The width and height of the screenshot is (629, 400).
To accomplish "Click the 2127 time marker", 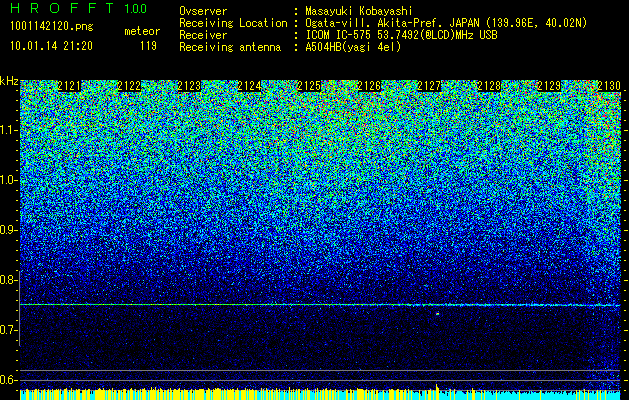I will (429, 86).
